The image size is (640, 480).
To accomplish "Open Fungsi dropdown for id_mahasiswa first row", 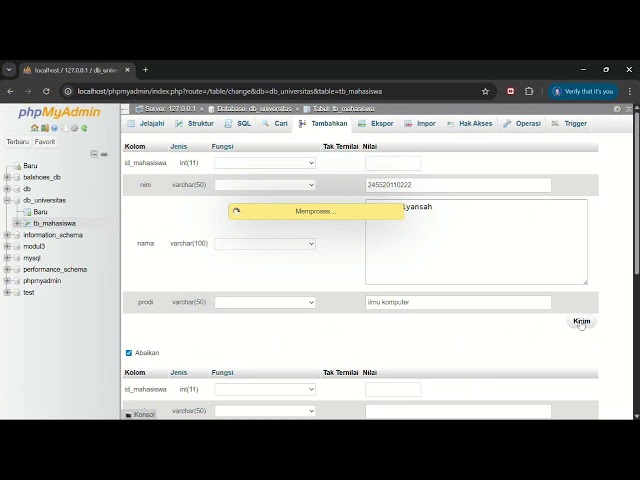I will coord(265,163).
